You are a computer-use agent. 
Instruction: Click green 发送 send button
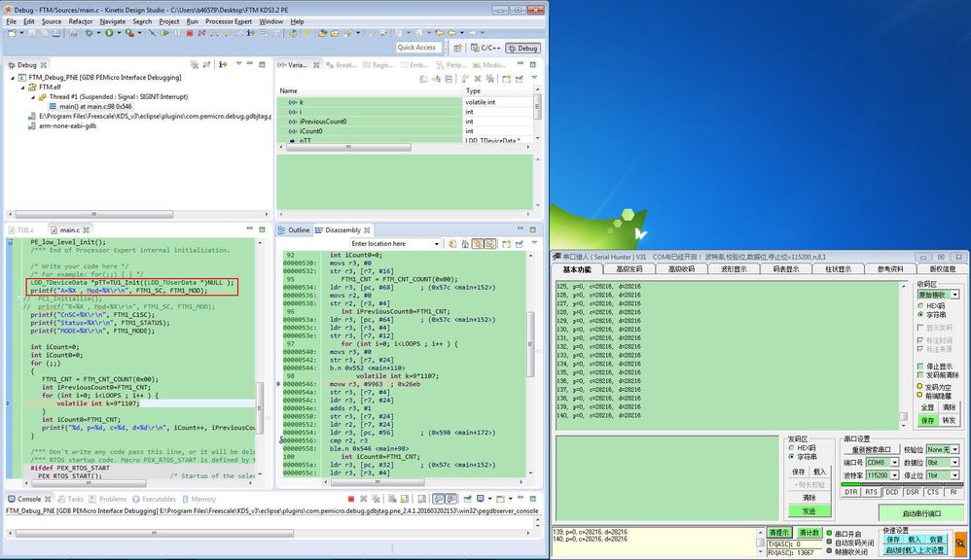click(809, 511)
